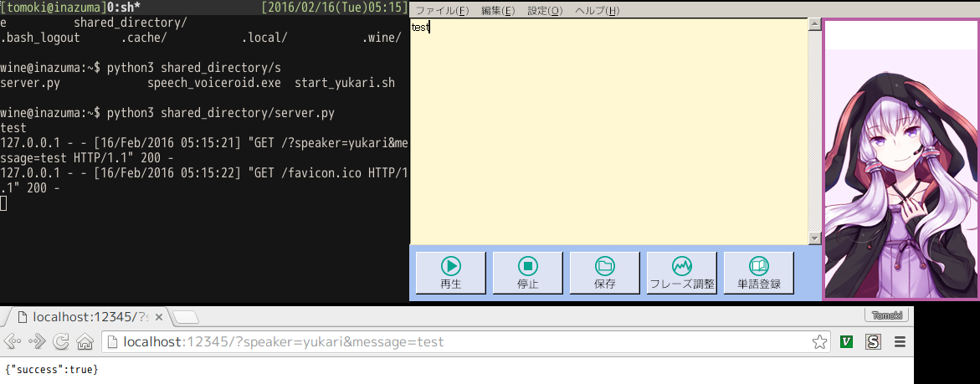This screenshot has height=384, width=980.
Task: Click scroll-down arrow of the text area
Action: [x=814, y=238]
